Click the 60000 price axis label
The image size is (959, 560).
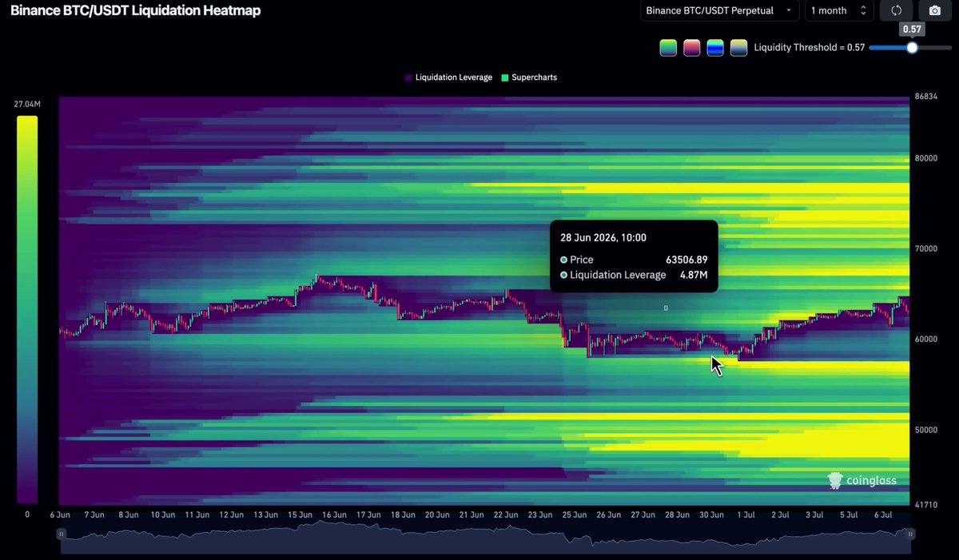(926, 339)
